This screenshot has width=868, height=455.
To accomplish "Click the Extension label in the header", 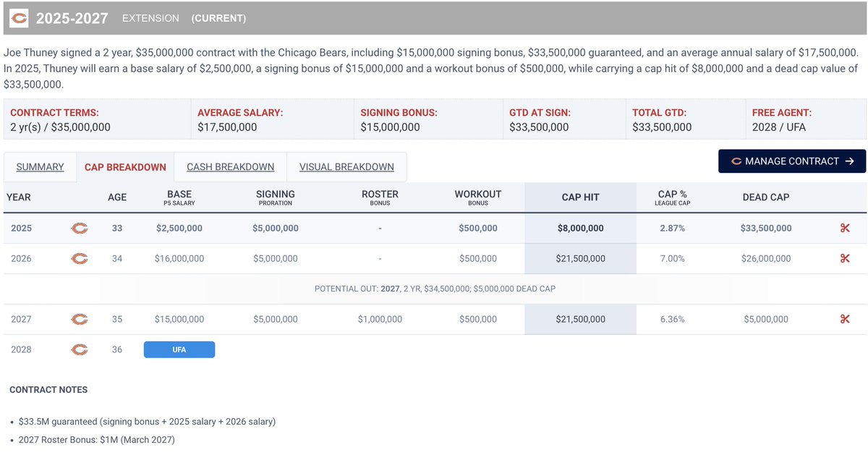I will [150, 18].
